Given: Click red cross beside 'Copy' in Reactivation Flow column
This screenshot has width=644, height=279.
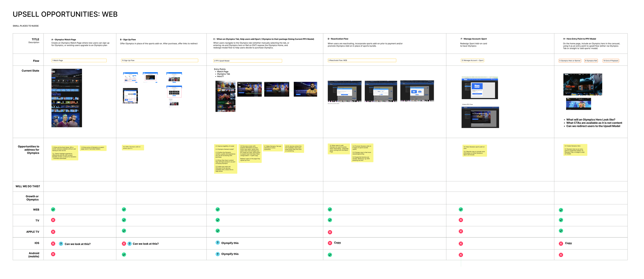Looking at the screenshot, I should (330, 243).
